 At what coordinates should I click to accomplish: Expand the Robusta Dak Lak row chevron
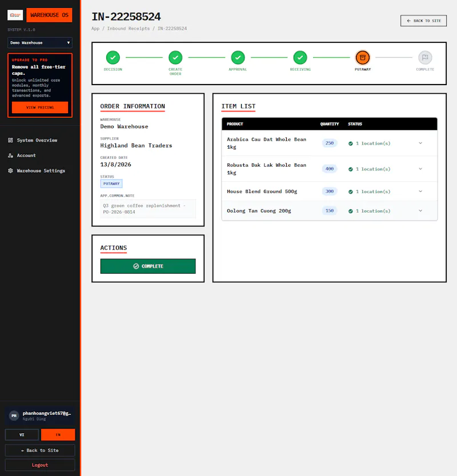pyautogui.click(x=420, y=169)
